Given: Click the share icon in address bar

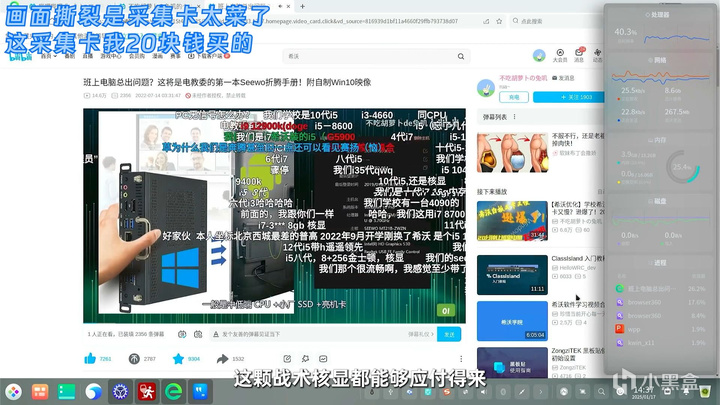Looking at the screenshot, I should [x=486, y=21].
